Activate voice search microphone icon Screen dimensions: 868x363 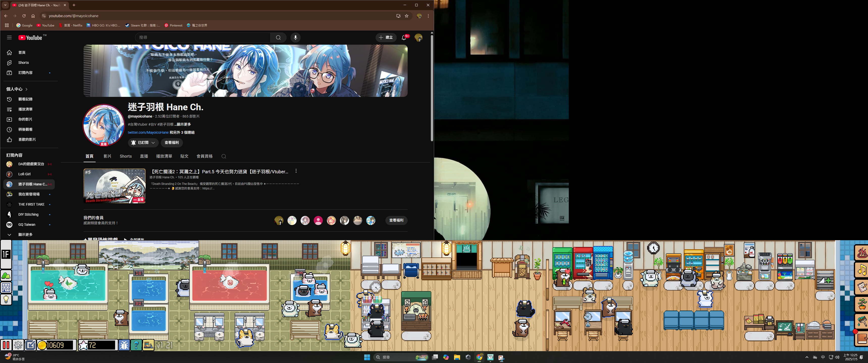[296, 37]
